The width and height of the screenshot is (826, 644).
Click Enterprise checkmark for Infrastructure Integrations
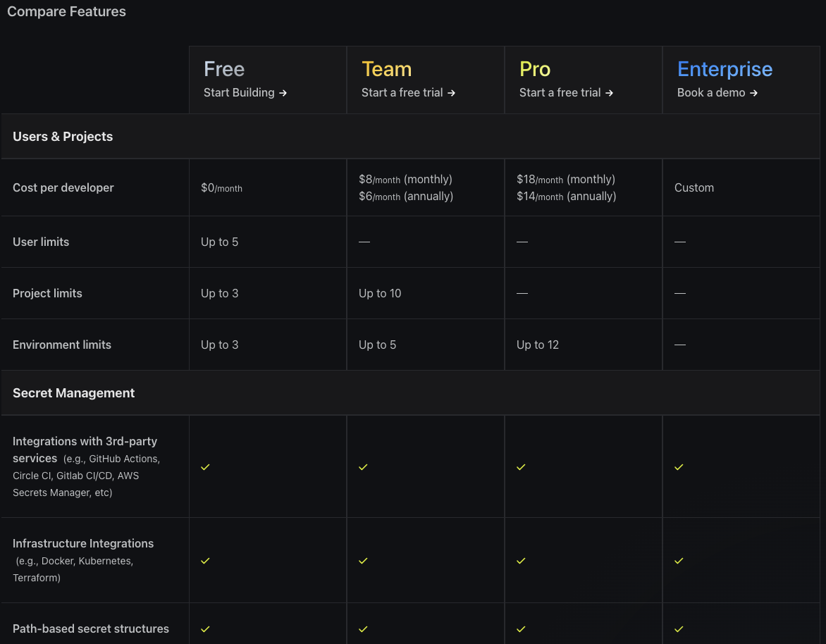[x=679, y=561]
